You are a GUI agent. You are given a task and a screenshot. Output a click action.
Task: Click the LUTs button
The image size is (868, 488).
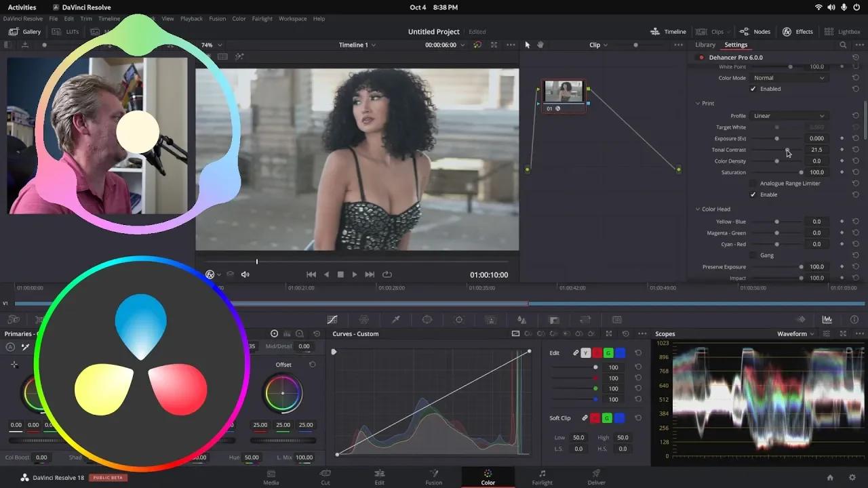pos(68,31)
